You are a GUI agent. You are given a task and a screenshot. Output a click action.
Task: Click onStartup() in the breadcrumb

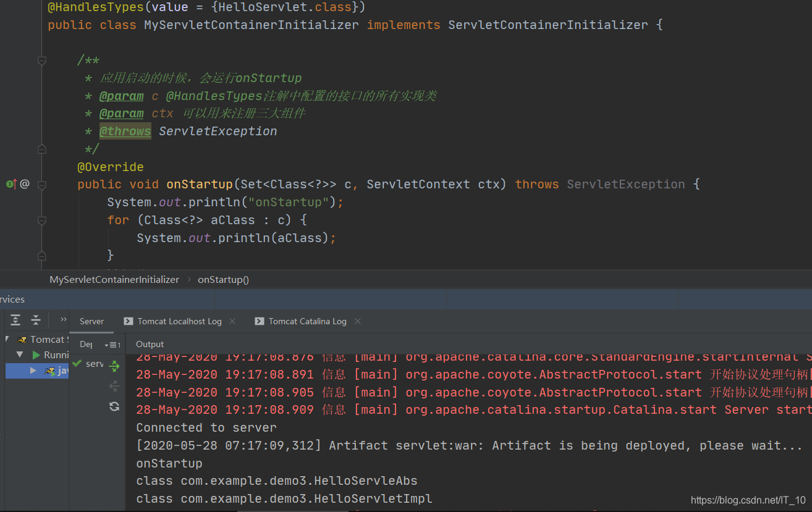point(223,280)
